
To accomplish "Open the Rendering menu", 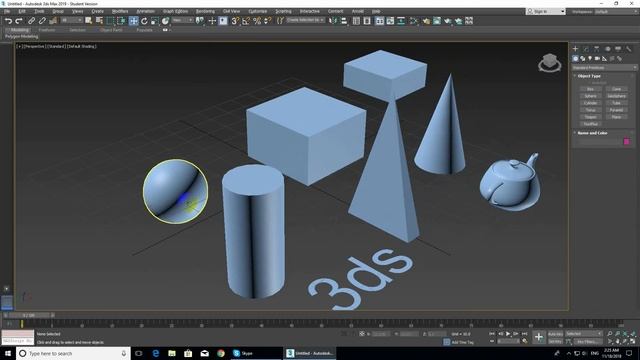I will 205,11.
